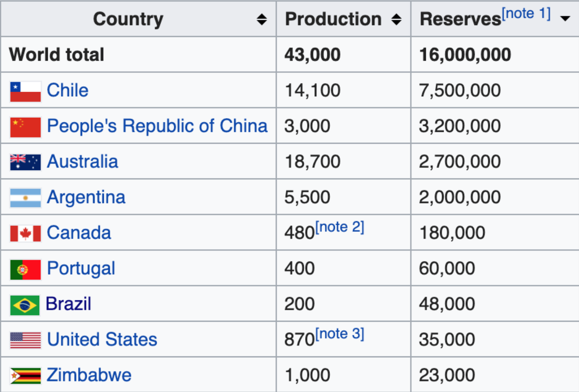Toggle Reserves column sort arrow
The width and height of the screenshot is (579, 392).
[x=565, y=19]
